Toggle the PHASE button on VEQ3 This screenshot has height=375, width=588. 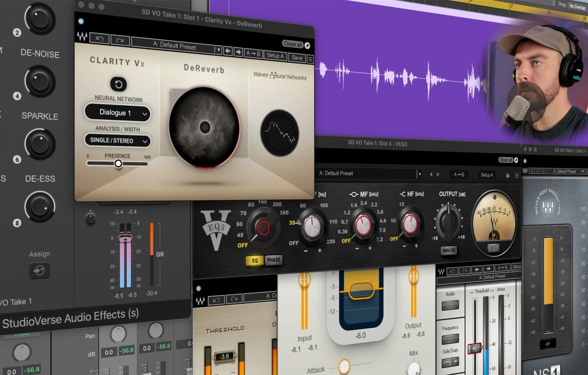click(274, 260)
